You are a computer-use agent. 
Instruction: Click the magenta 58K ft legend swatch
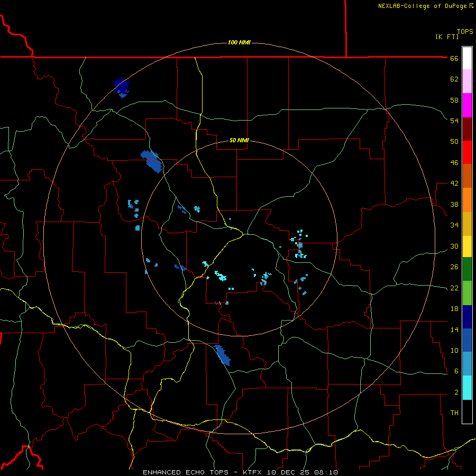(467, 105)
